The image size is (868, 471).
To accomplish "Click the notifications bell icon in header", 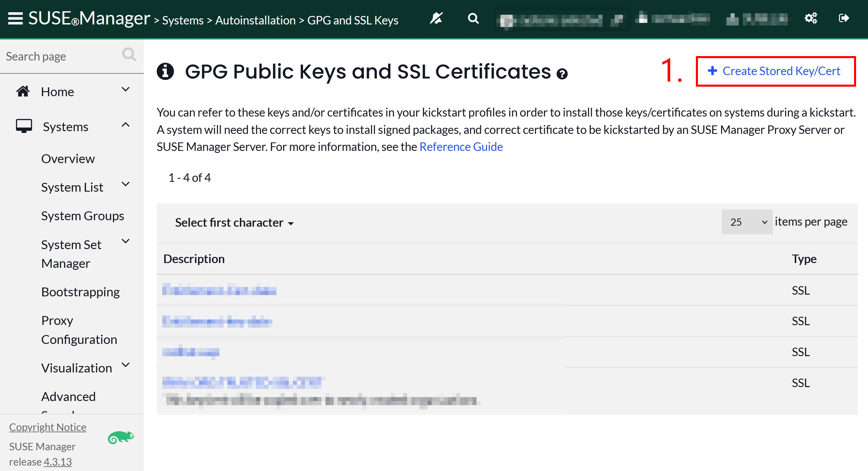I will click(x=436, y=18).
